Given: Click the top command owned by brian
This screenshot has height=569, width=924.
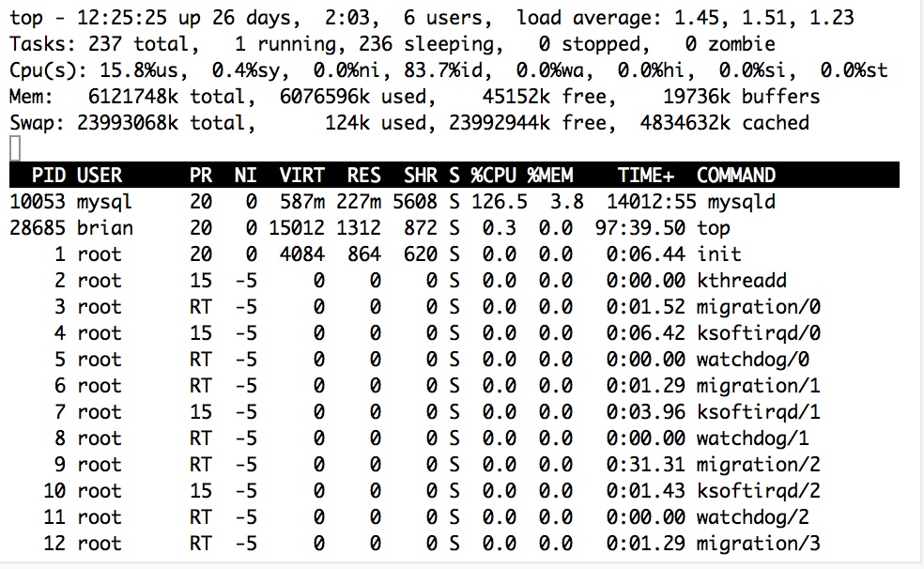Looking at the screenshot, I should [713, 228].
